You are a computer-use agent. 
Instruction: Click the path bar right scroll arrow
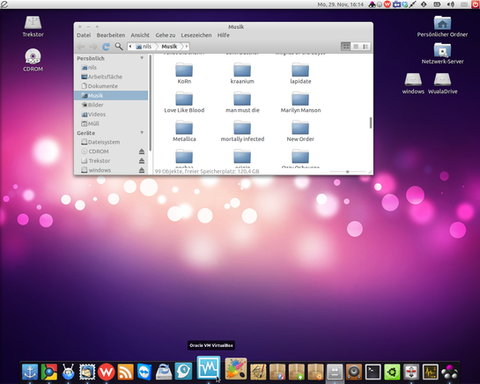pyautogui.click(x=187, y=46)
